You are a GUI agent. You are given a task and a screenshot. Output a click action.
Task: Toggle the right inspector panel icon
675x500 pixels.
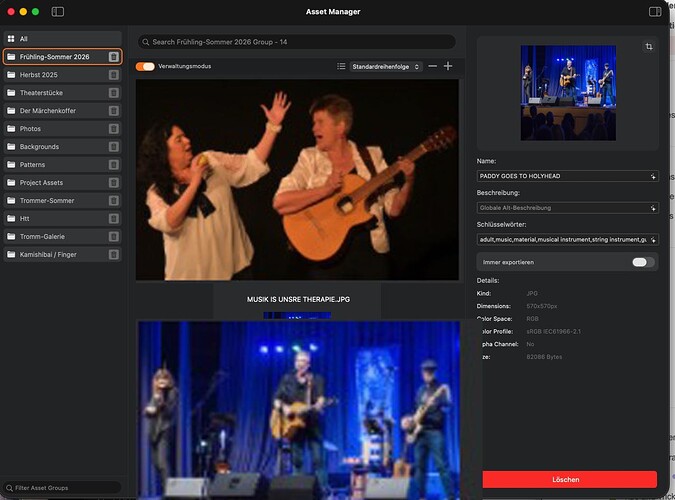pos(655,11)
